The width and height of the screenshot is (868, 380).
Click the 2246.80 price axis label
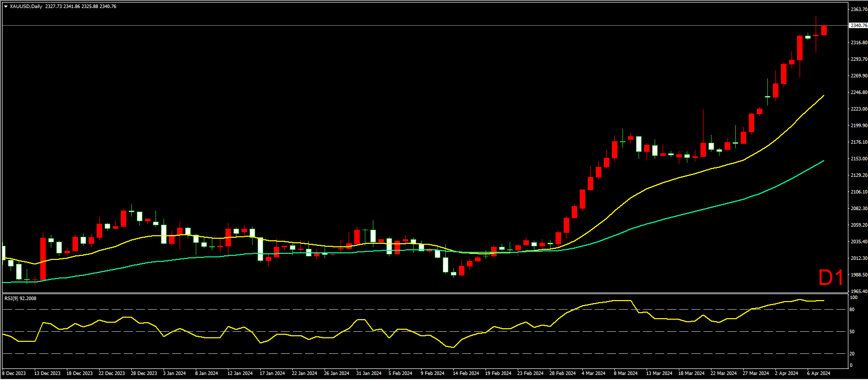coord(859,92)
